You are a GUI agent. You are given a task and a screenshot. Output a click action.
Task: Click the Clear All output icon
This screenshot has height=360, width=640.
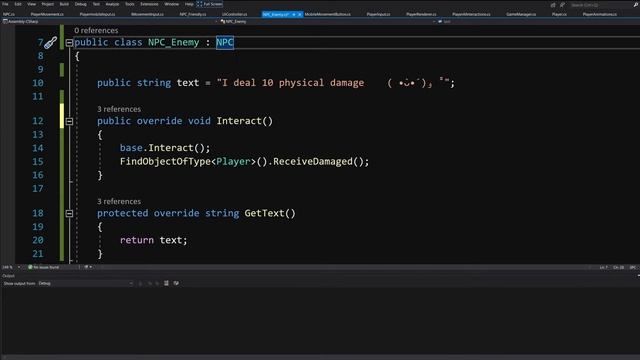click(166, 283)
